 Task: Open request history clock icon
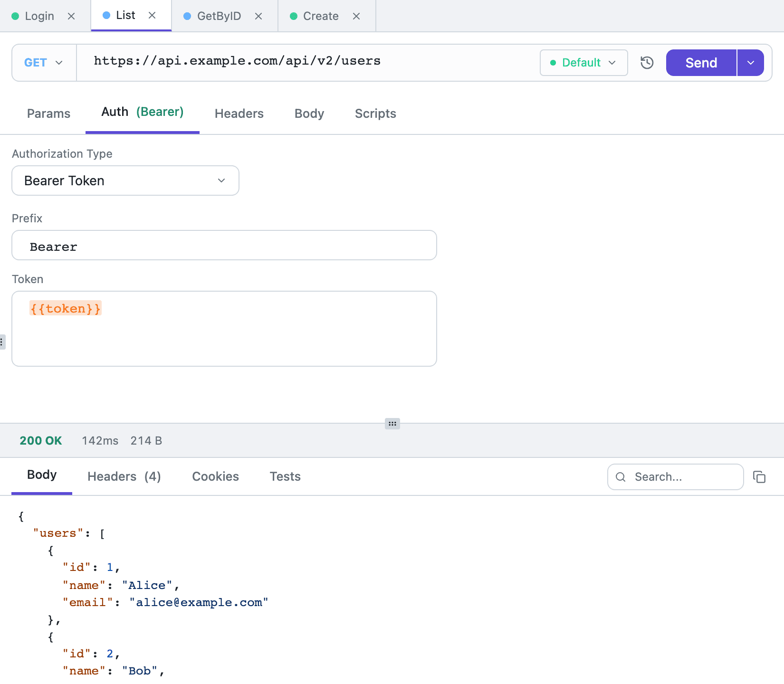[x=647, y=63]
